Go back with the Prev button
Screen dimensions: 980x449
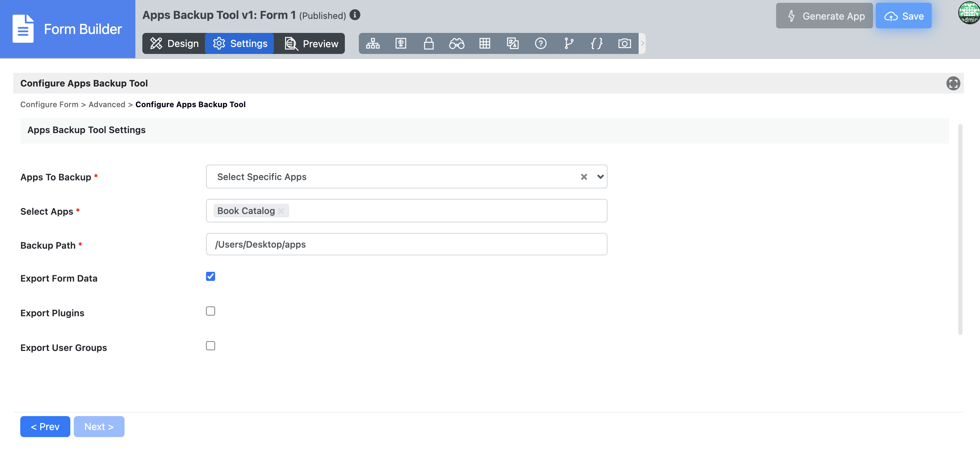click(x=45, y=426)
